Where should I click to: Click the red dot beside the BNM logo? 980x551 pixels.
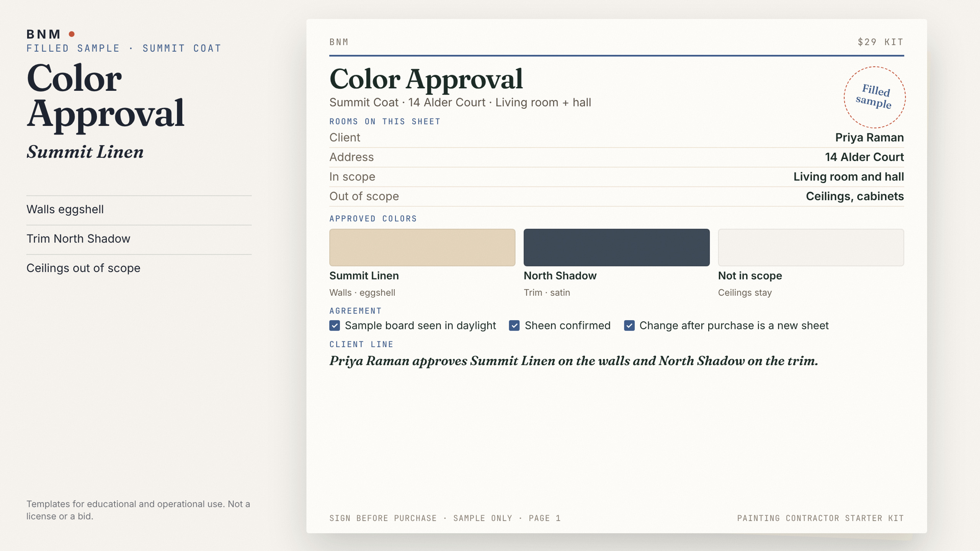point(72,34)
